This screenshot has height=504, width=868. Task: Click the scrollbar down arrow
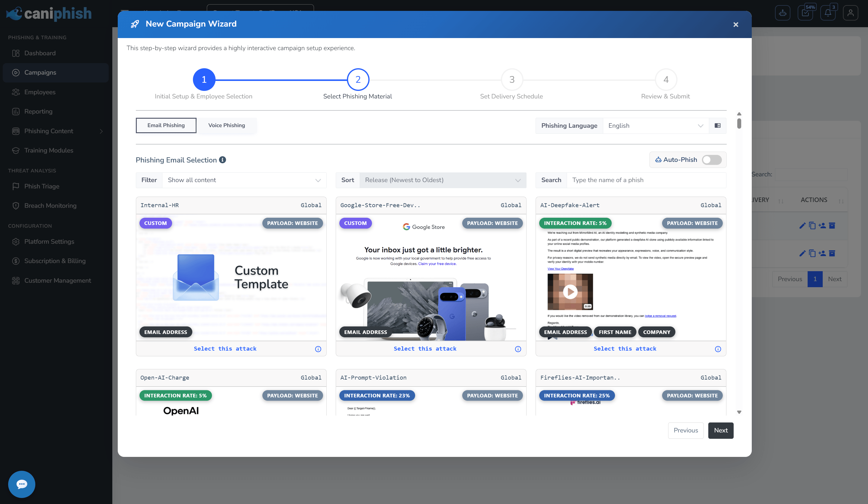coord(739,412)
